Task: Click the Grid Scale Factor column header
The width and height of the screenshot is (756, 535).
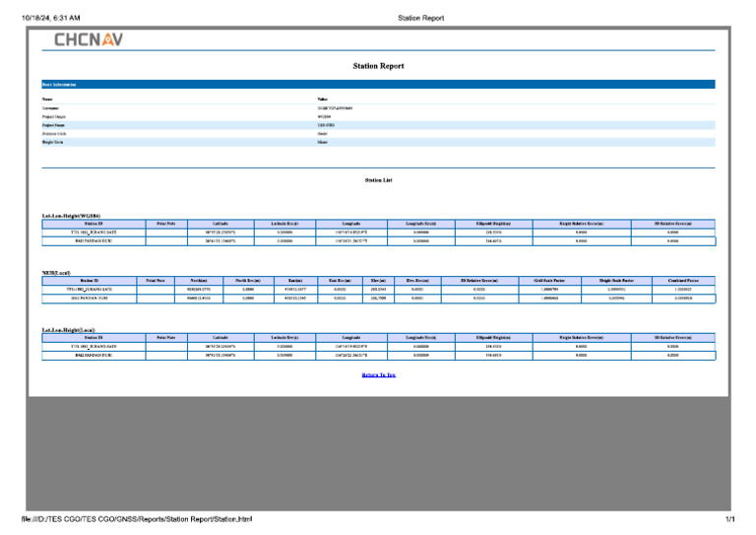Action: (545, 281)
